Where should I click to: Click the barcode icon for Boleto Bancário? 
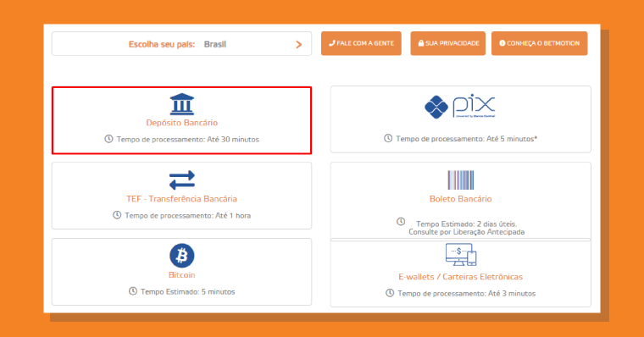(460, 180)
